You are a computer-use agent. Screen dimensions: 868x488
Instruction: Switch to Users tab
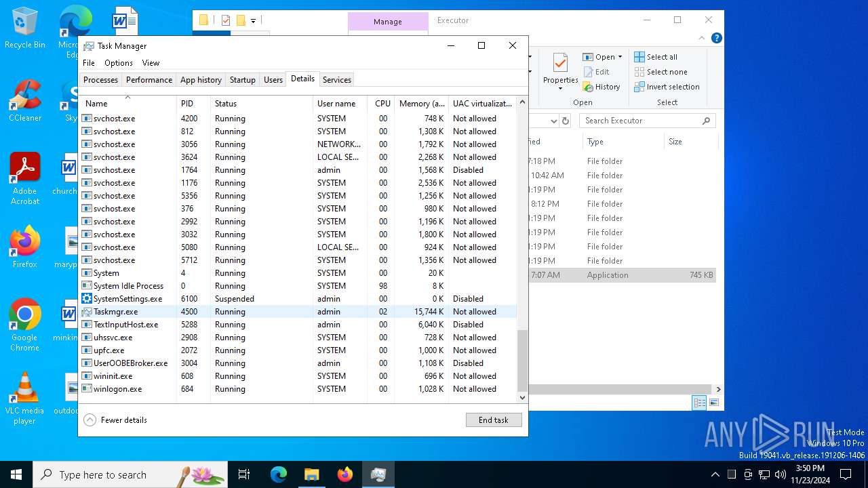pos(273,80)
